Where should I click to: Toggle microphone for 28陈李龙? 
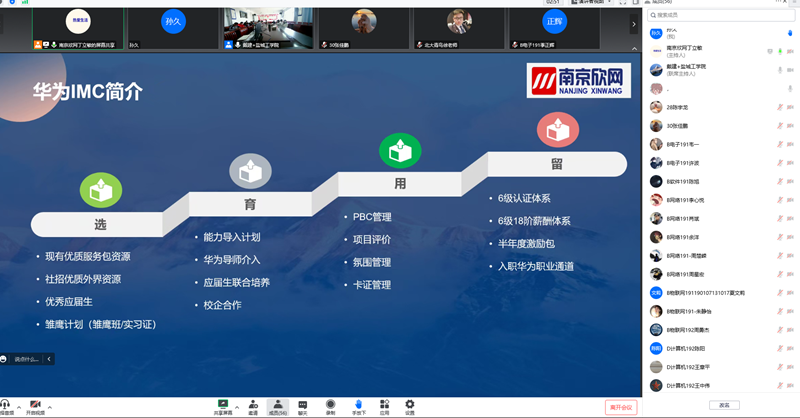pos(778,107)
